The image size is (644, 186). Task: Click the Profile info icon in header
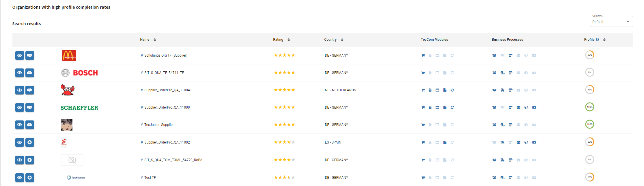pyautogui.click(x=597, y=40)
